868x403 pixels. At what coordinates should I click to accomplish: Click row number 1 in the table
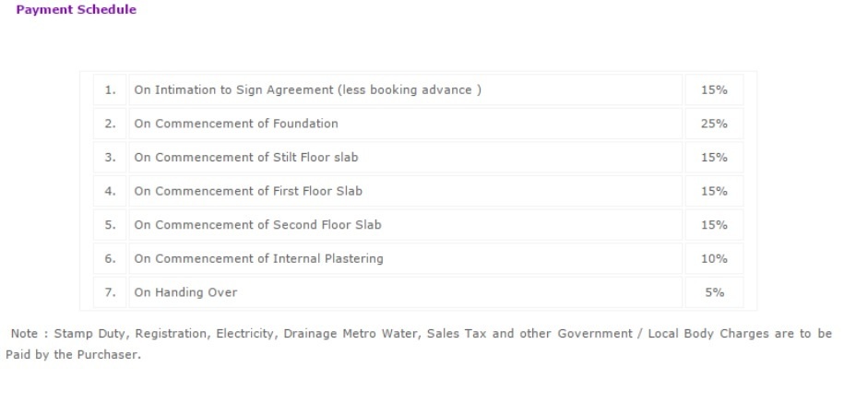click(110, 90)
